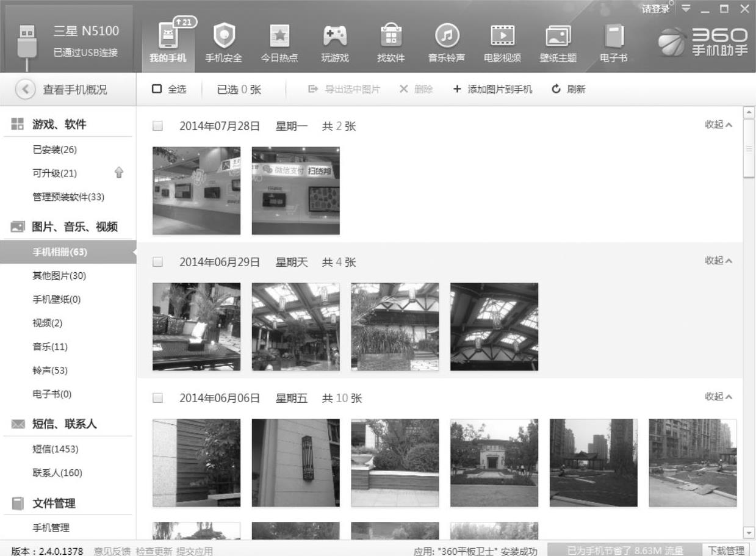
Task: Collapse the 2014年06月29日 group with 收起
Action: [x=719, y=261]
